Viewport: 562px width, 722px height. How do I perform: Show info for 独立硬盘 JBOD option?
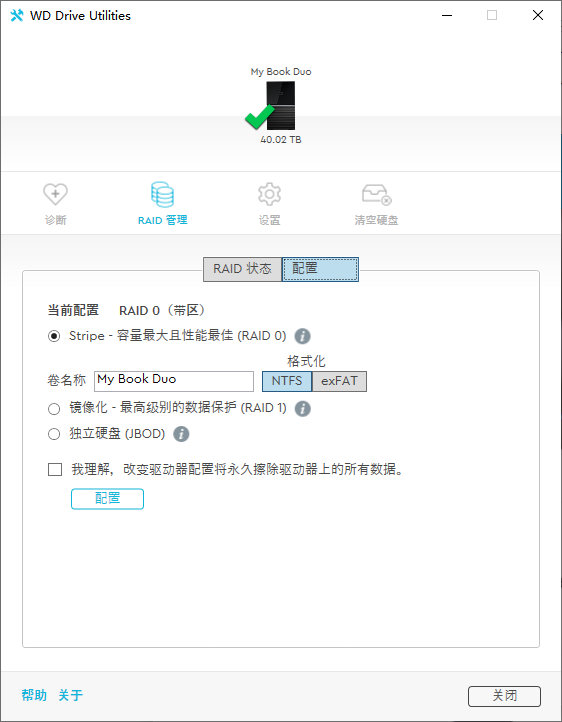tap(181, 434)
